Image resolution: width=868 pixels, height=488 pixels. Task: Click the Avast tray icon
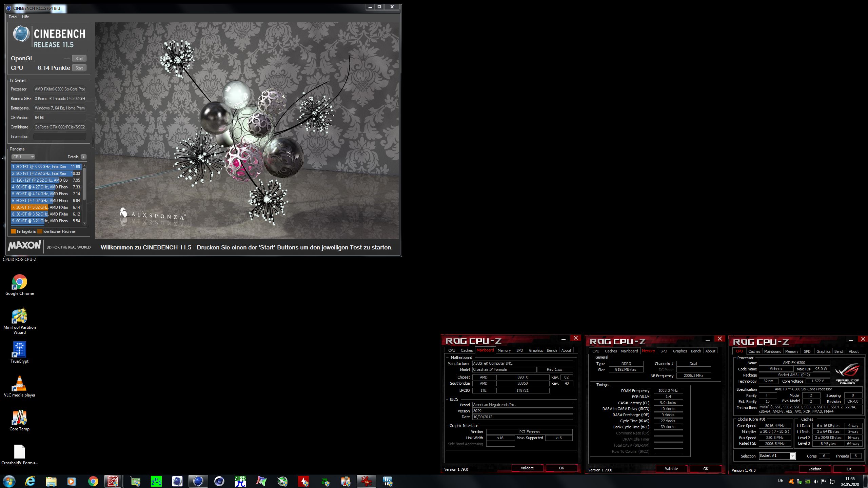pyautogui.click(x=791, y=481)
